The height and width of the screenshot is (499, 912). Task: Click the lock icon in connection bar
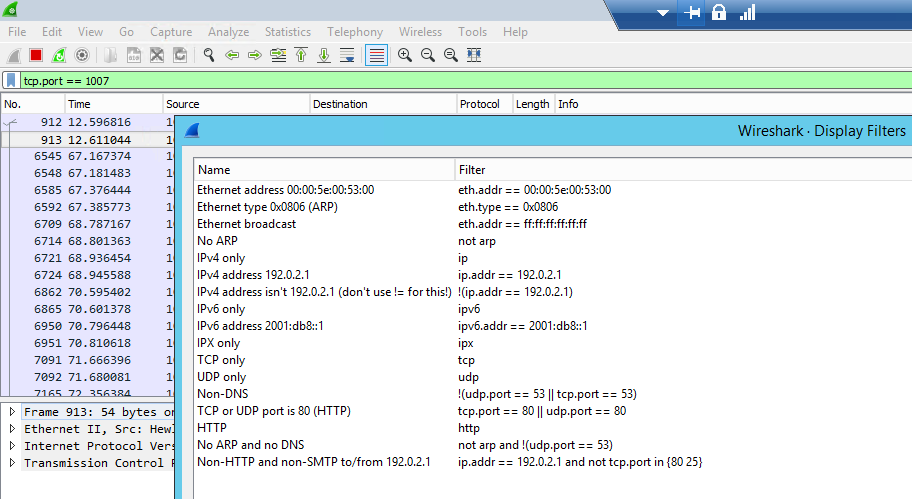pos(719,12)
